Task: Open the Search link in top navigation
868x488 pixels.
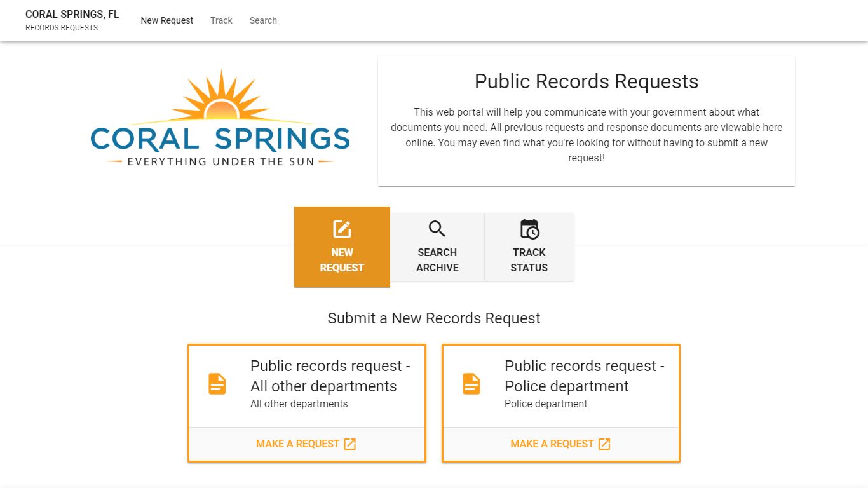Action: [x=263, y=20]
